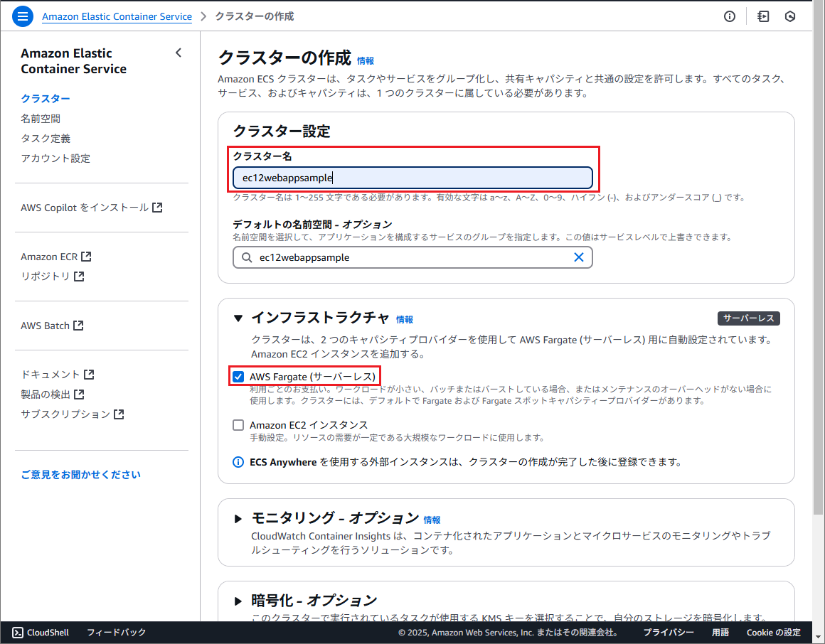This screenshot has height=644, width=825.
Task: Click ご意見をお聞かせください feedback link
Action: tap(80, 475)
